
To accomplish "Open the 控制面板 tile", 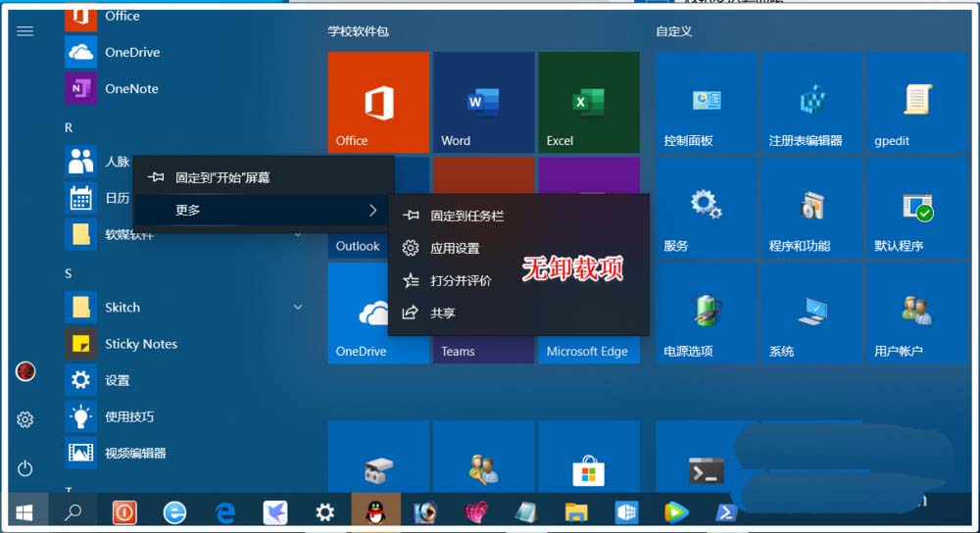I will tap(706, 102).
